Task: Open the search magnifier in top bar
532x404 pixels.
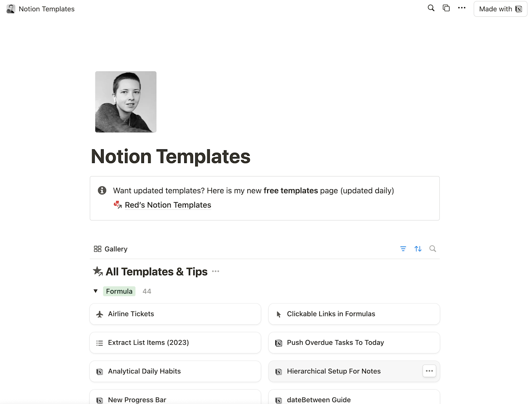Action: (431, 8)
